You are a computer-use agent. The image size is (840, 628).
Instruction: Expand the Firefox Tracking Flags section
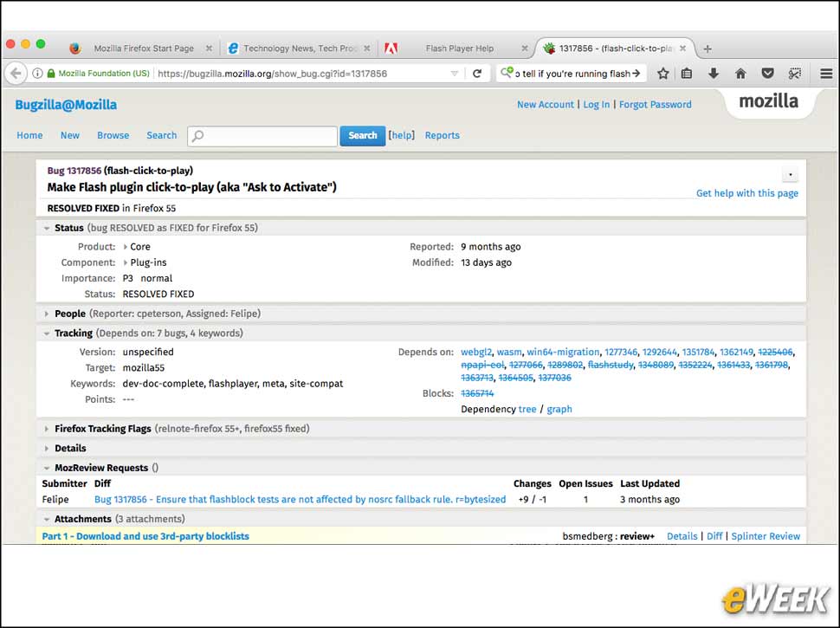click(47, 429)
